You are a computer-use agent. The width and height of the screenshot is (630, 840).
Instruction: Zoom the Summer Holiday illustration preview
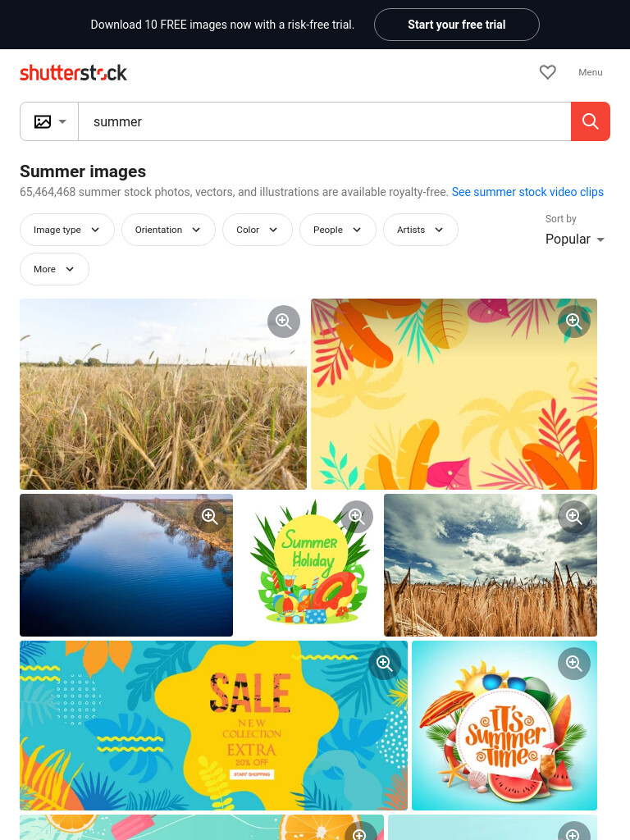[x=357, y=517]
